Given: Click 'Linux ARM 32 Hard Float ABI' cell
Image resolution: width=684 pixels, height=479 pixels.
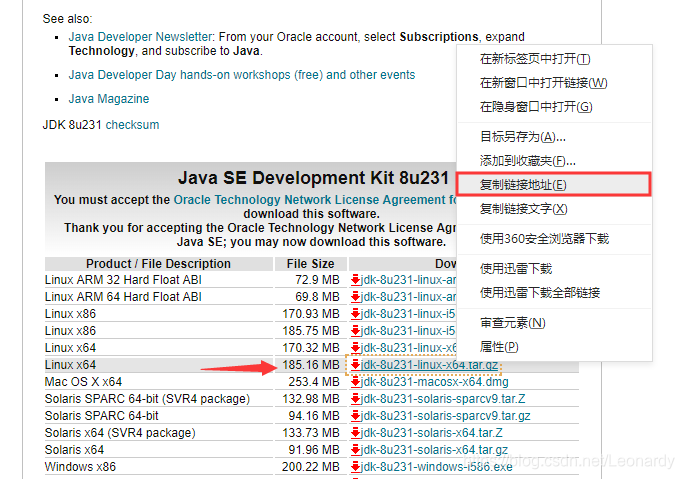Looking at the screenshot, I should coord(123,280).
